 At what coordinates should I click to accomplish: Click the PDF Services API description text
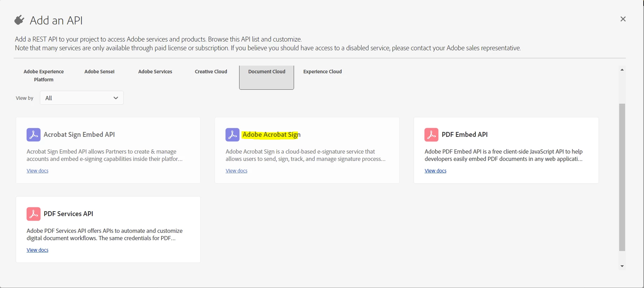pyautogui.click(x=105, y=235)
